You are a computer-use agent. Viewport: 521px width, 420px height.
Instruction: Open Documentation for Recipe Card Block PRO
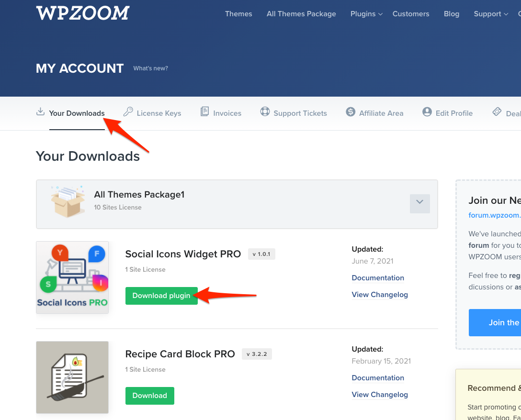[378, 378]
